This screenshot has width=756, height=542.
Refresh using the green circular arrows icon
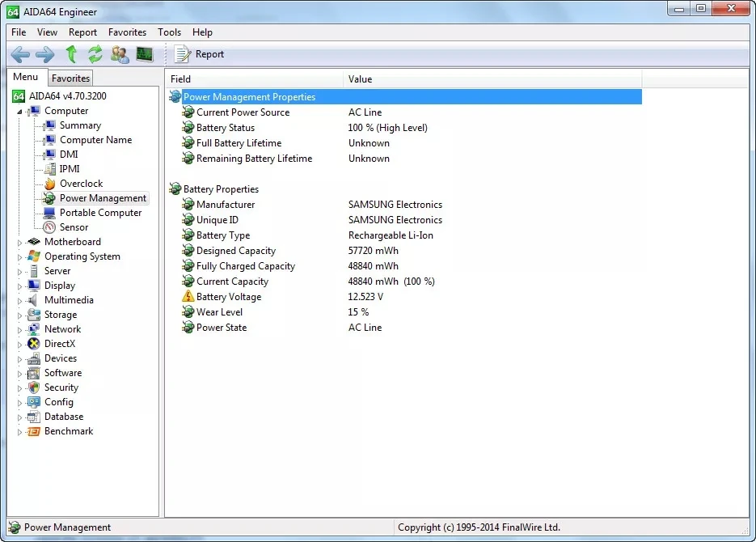95,54
